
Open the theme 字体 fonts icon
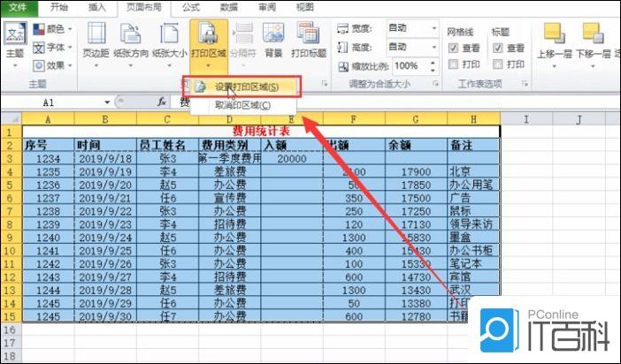coord(39,48)
